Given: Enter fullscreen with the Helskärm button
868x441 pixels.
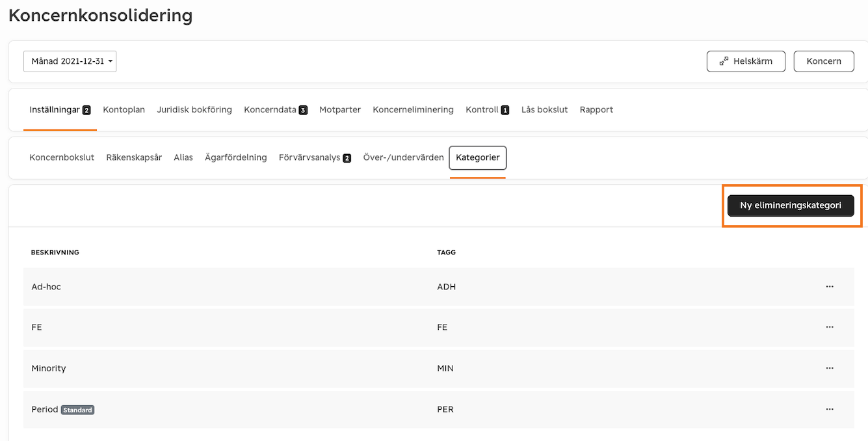Looking at the screenshot, I should [x=746, y=61].
